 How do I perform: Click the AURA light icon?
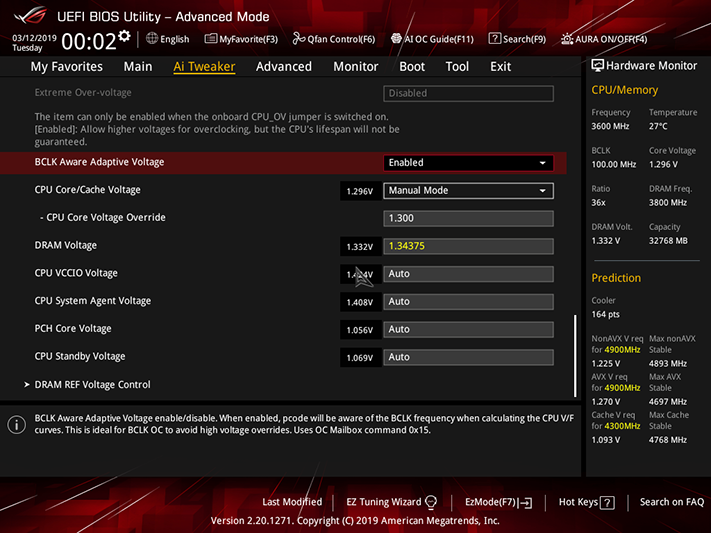(567, 39)
